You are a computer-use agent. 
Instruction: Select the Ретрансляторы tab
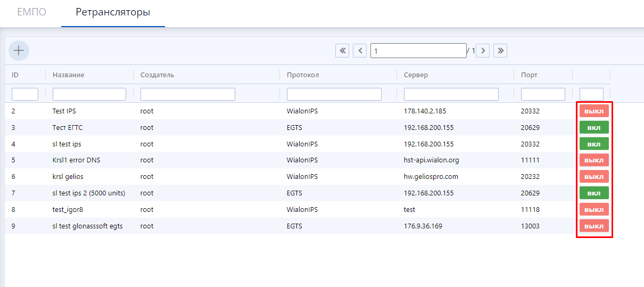click(113, 12)
